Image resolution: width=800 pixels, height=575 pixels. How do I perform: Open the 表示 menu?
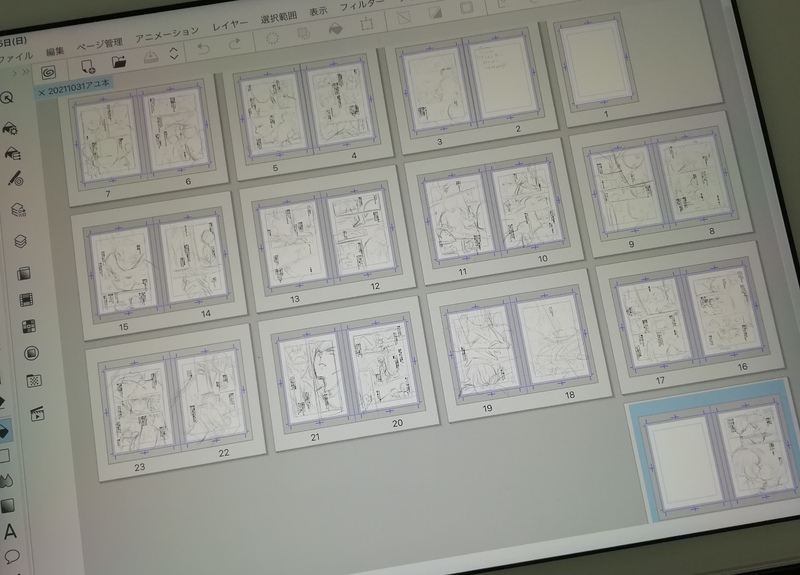[x=318, y=12]
